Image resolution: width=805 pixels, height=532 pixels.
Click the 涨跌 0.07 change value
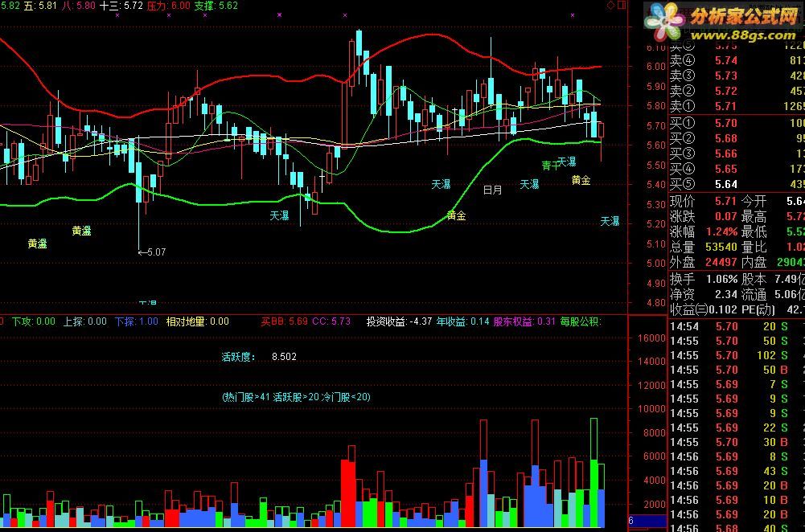(704, 216)
